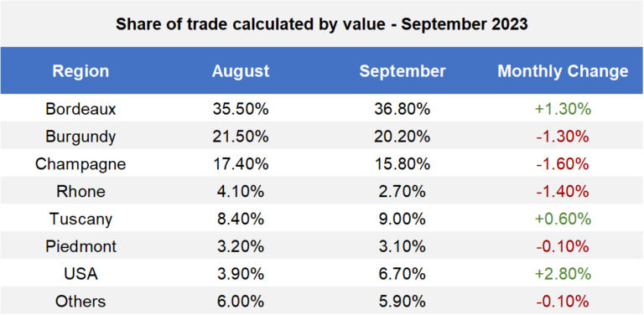The height and width of the screenshot is (315, 644).
Task: Click Rhone August value 4.10%
Action: 241,192
